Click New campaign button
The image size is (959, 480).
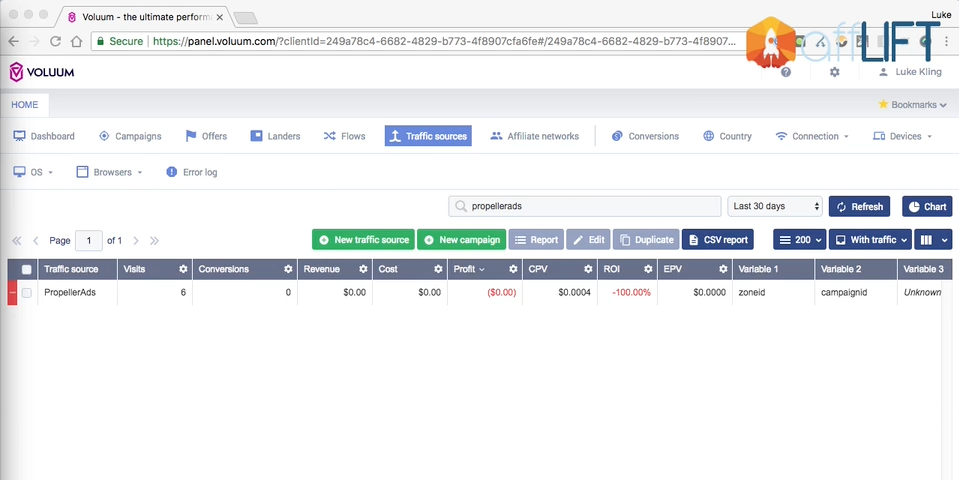[461, 240]
